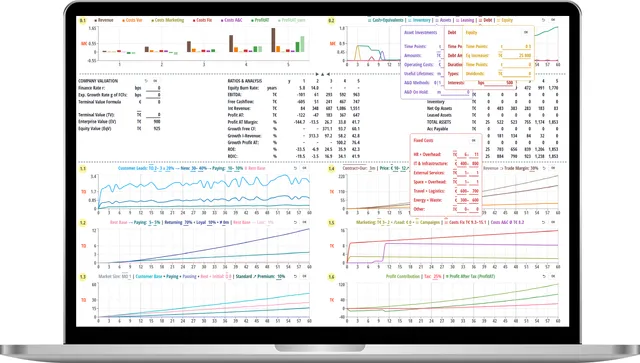Click infinity icon beside Company Valuation
Viewport: 640px width, 363px height.
[x=155, y=81]
